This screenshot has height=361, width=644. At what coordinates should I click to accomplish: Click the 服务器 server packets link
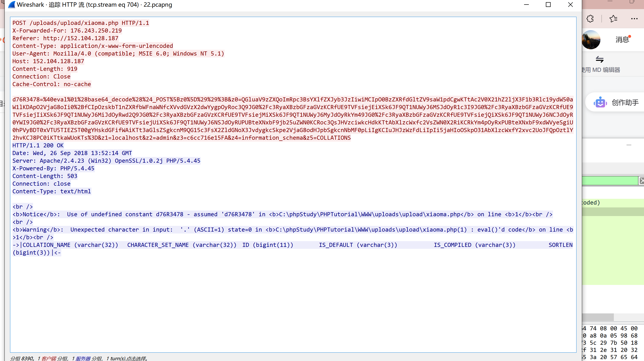(83, 359)
